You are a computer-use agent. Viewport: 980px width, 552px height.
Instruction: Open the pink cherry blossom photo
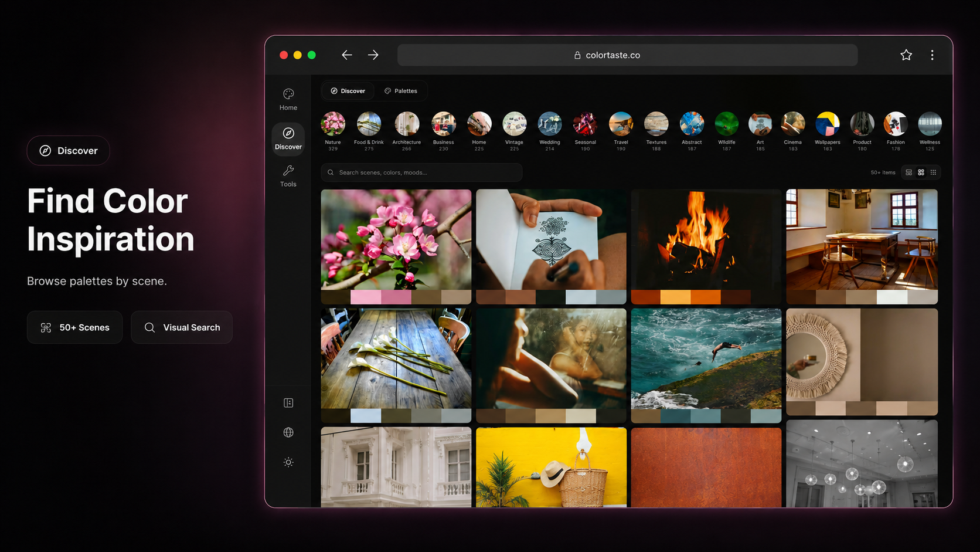pos(396,239)
